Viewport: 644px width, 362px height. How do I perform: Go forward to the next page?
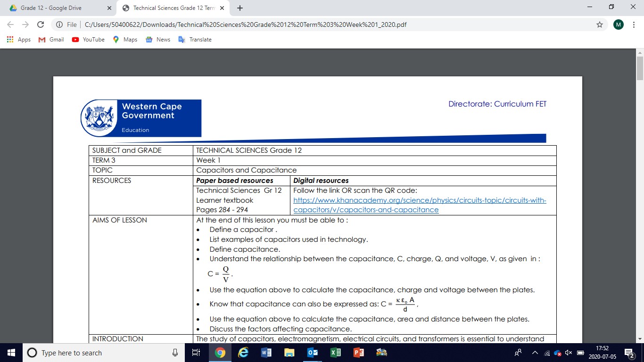[x=25, y=25]
